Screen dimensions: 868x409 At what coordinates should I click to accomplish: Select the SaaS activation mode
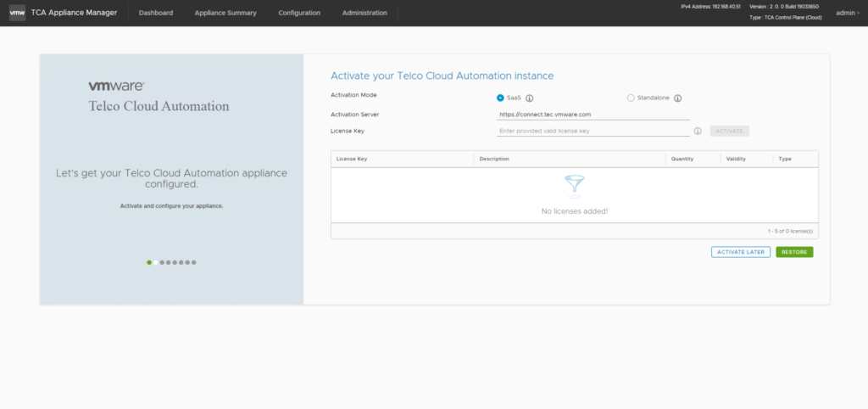(500, 98)
